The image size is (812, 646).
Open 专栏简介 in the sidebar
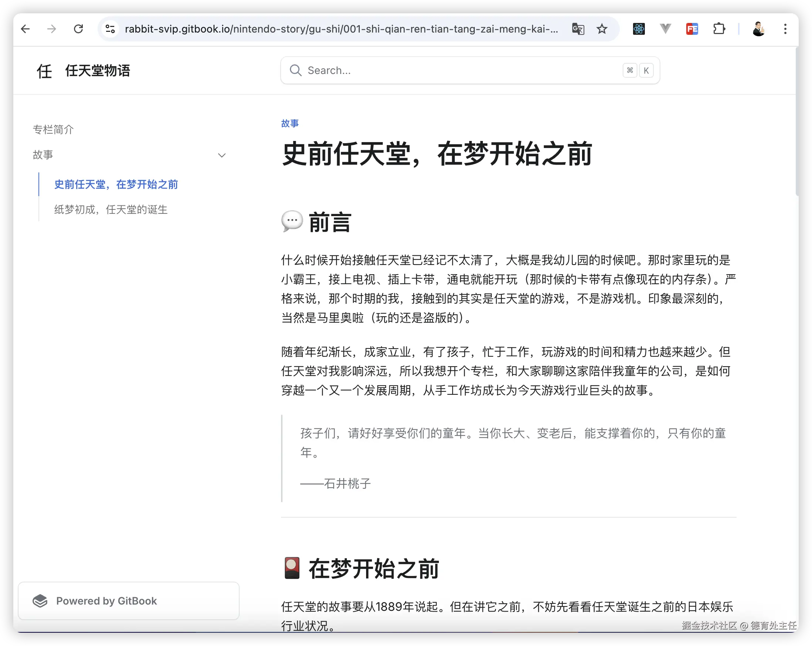click(x=53, y=129)
